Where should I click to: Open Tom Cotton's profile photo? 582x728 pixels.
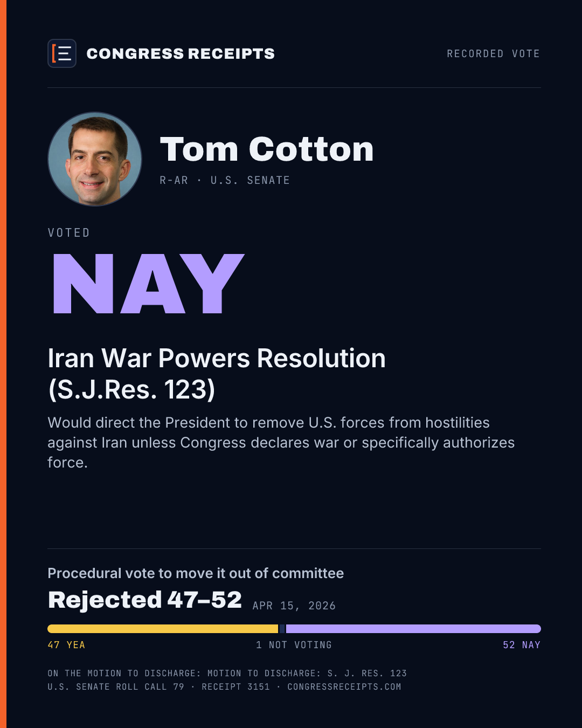pyautogui.click(x=95, y=159)
